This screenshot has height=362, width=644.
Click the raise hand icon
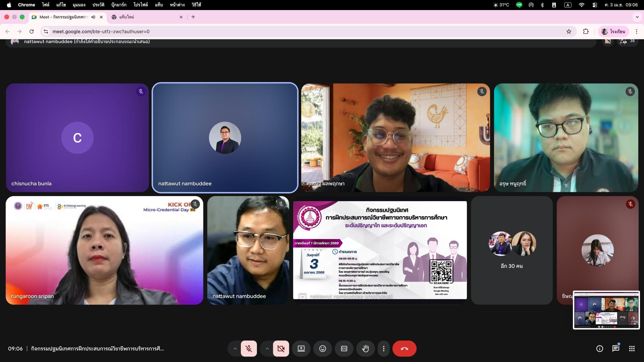pos(365,348)
